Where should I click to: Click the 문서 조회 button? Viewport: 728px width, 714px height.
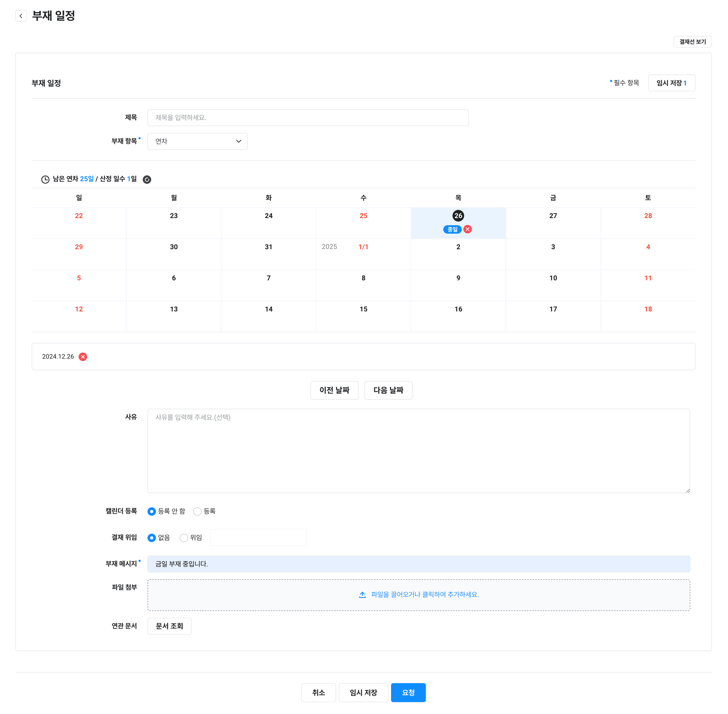pyautogui.click(x=169, y=626)
